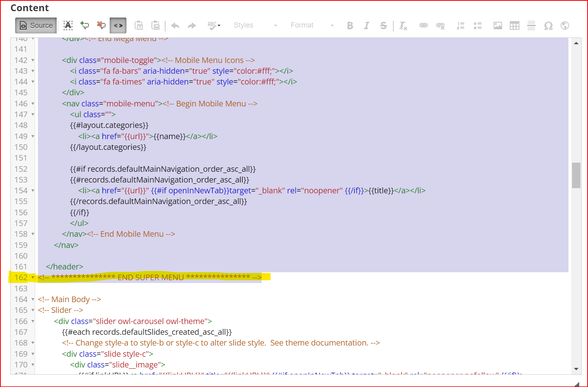Click the insert Link icon

(x=424, y=26)
